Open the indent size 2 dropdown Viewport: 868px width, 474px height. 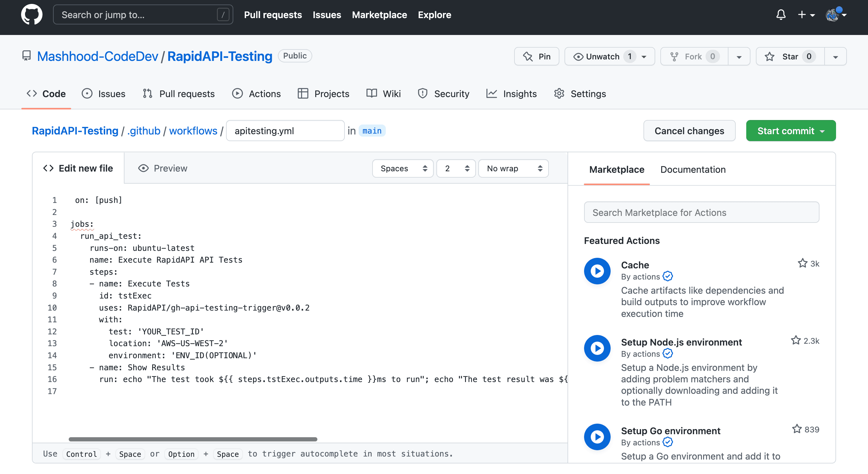(456, 168)
